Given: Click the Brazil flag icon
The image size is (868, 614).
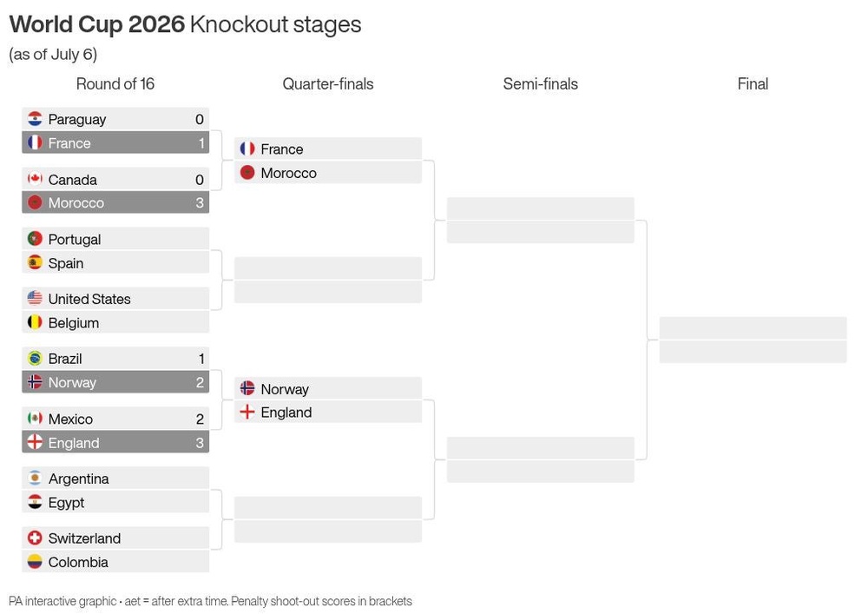Looking at the screenshot, I should point(35,358).
